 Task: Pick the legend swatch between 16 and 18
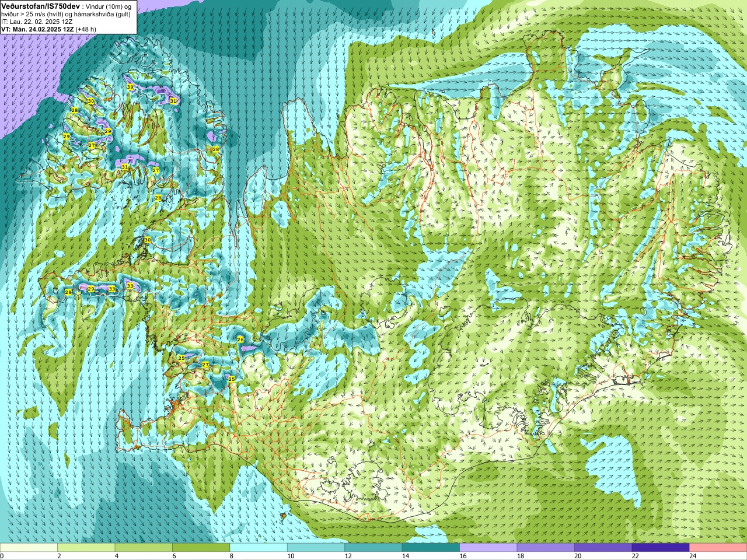(488, 548)
